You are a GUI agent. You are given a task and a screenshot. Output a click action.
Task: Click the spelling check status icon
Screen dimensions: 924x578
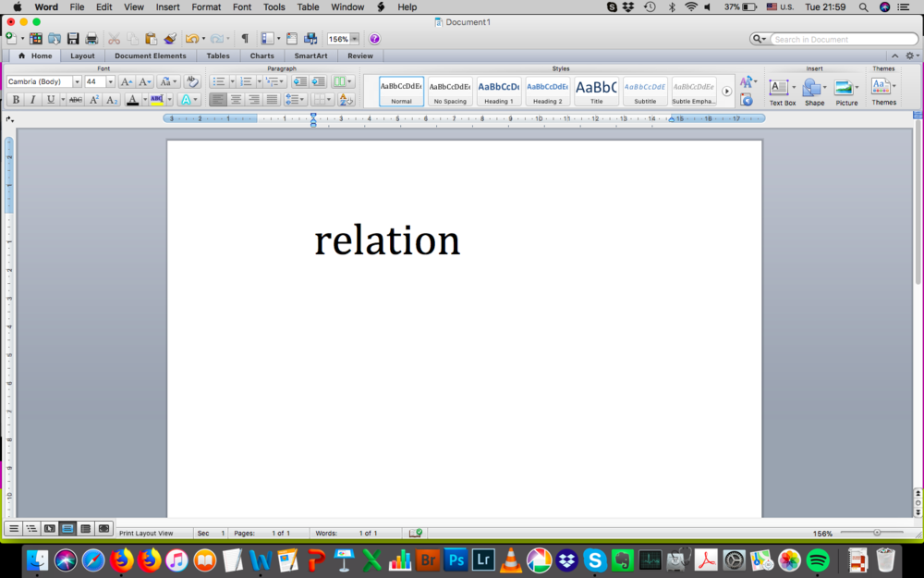pyautogui.click(x=416, y=534)
